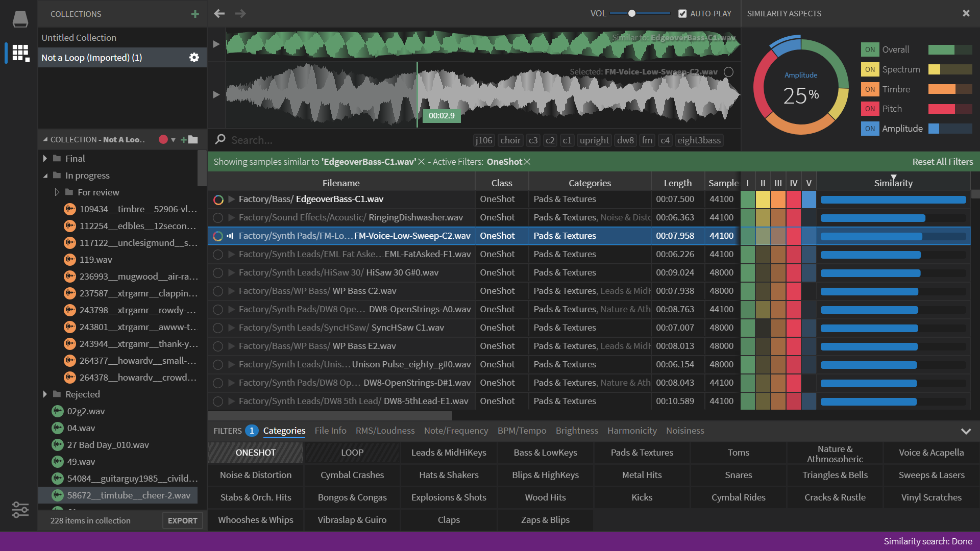Select the grid collections view icon
980x551 pixels.
pos(20,53)
